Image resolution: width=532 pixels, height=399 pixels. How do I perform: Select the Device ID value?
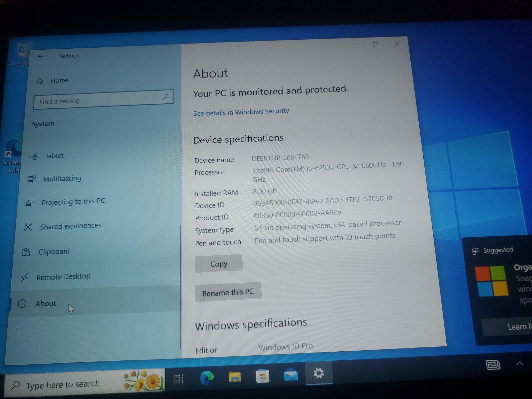323,200
